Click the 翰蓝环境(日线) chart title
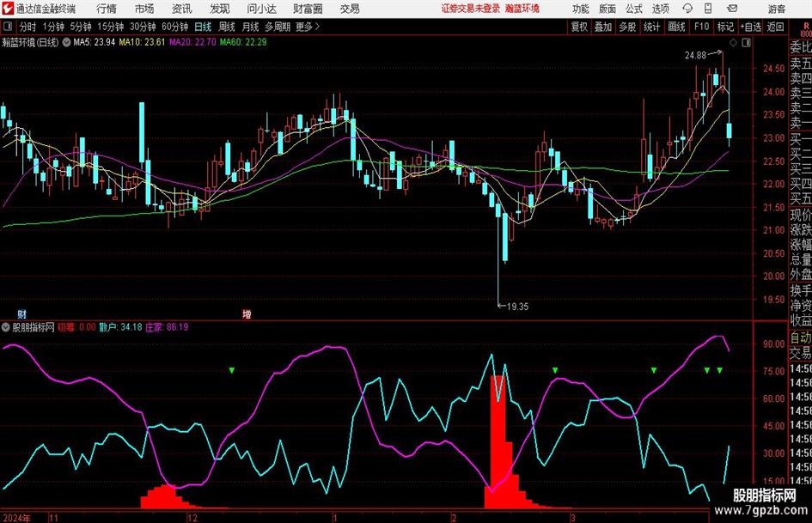The image size is (812, 523). point(30,42)
